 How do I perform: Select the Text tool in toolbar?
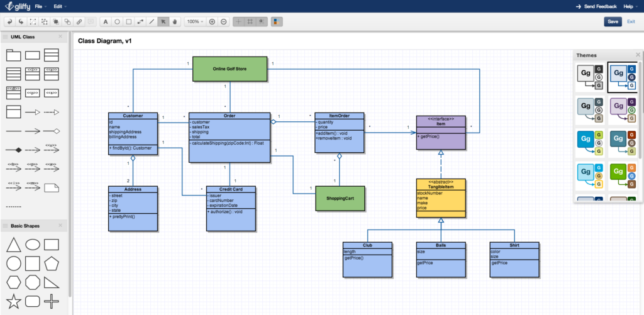[106, 21]
